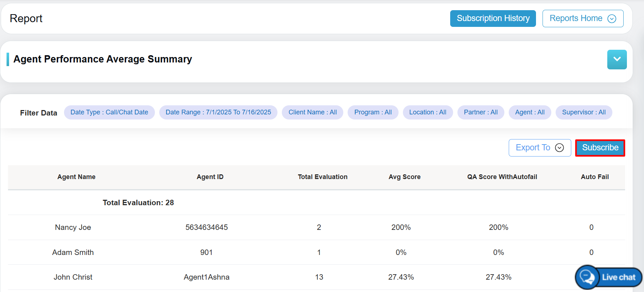Viewport: 644px width, 292px height.
Task: Sort by Agent Name column header
Action: [76, 177]
